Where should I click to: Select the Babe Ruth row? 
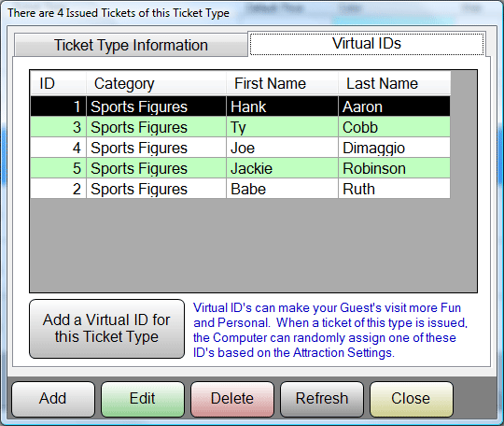tap(241, 189)
